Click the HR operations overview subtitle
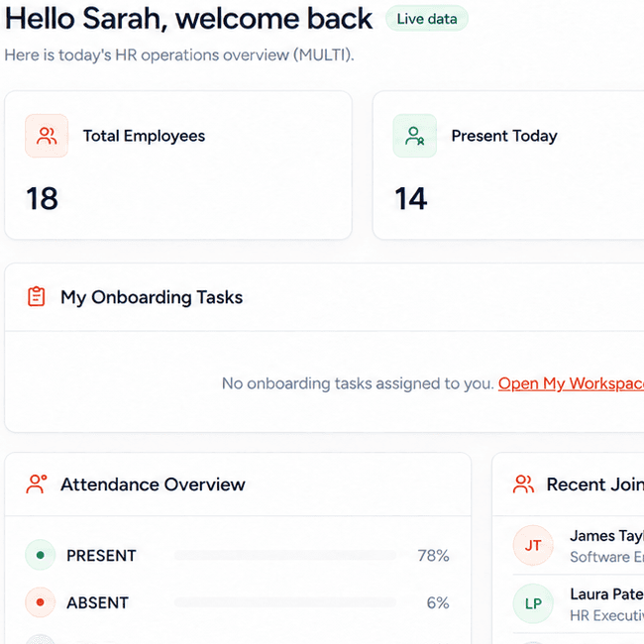The height and width of the screenshot is (644, 644). point(179,55)
